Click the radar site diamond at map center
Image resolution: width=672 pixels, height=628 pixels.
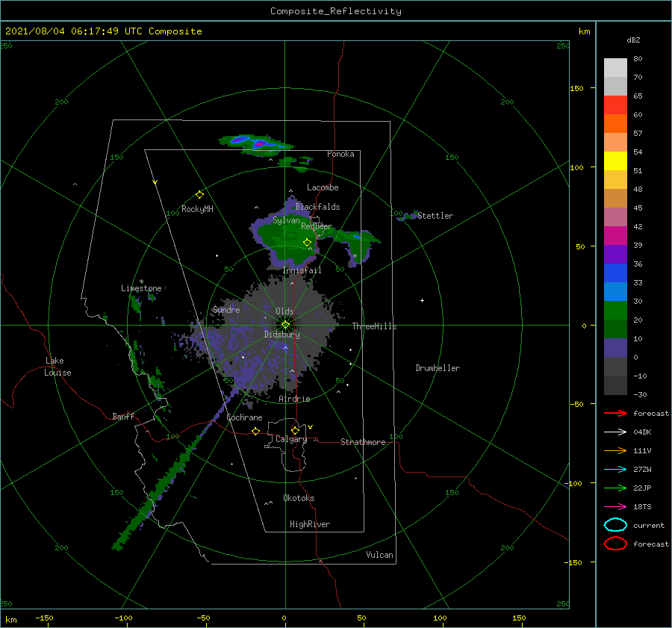click(x=285, y=325)
